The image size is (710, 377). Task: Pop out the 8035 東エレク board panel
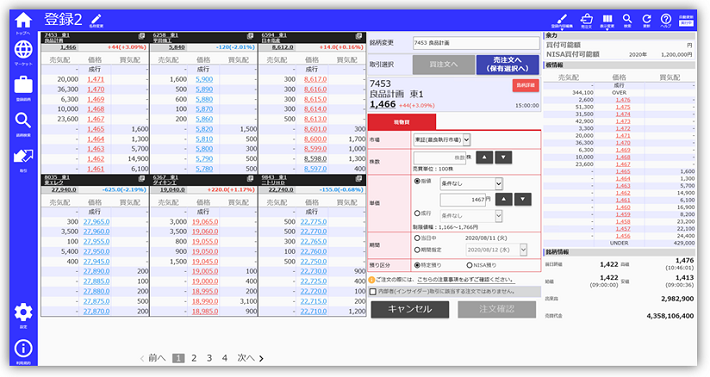pyautogui.click(x=142, y=178)
